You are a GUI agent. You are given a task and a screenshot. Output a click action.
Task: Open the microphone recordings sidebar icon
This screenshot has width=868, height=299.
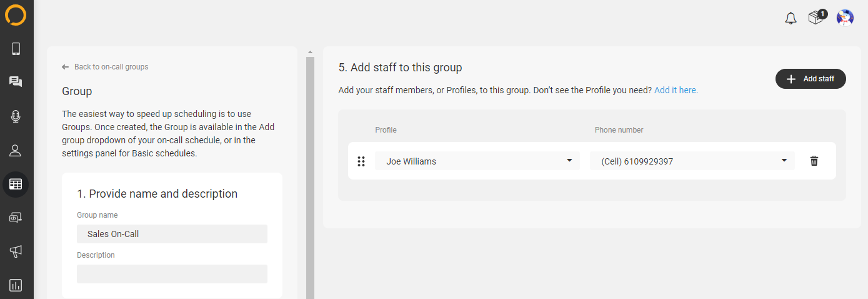pos(16,116)
